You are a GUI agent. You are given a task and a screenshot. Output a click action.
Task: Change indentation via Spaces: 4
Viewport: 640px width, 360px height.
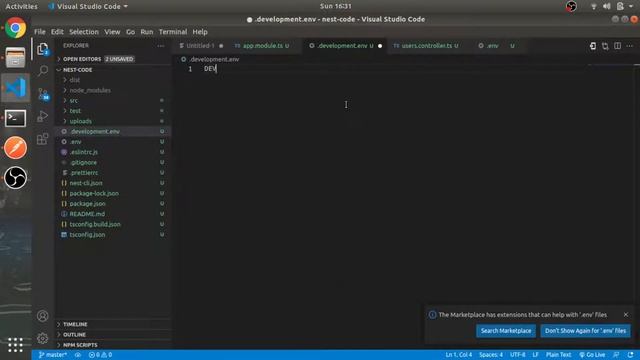(491, 355)
